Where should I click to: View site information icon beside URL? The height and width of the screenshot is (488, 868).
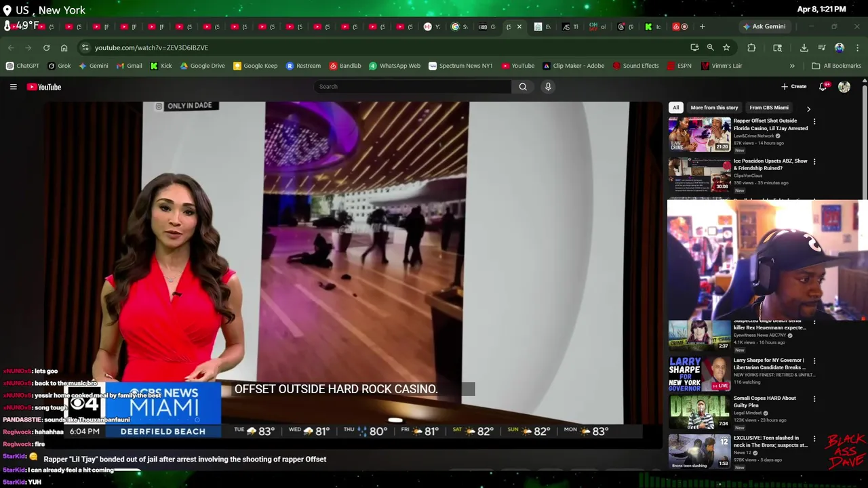tap(85, 47)
